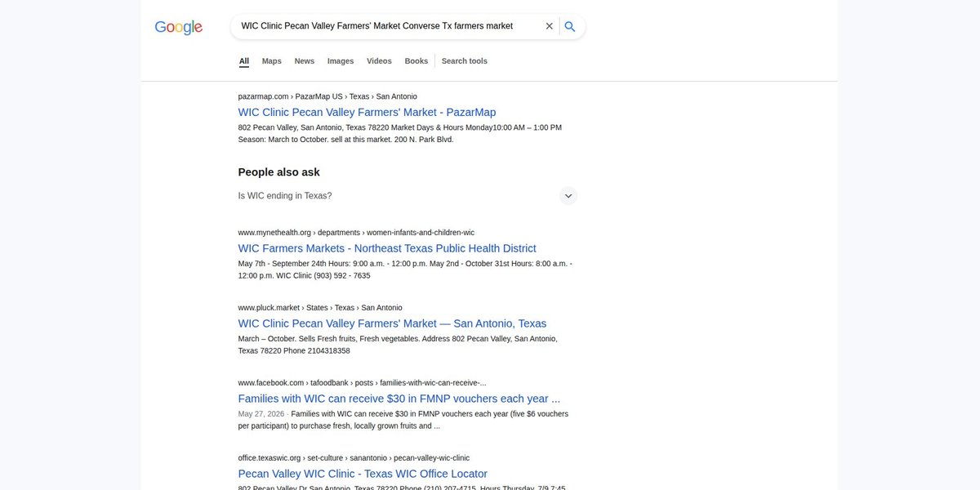The width and height of the screenshot is (980, 490).
Task: Expand the 'Is WIC ending in Texas?' question
Action: [x=408, y=196]
